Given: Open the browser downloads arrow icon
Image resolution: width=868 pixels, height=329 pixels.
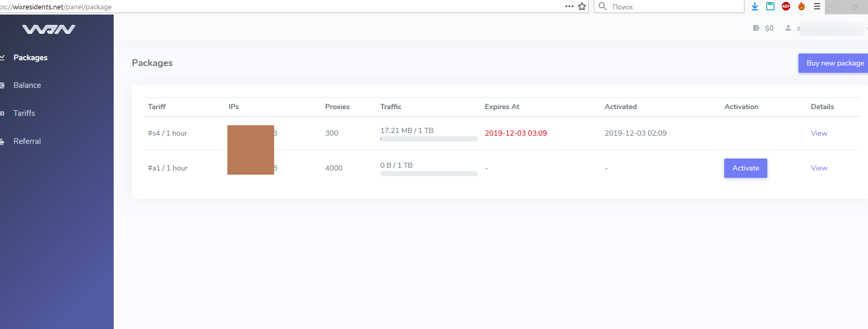Looking at the screenshot, I should point(755,6).
